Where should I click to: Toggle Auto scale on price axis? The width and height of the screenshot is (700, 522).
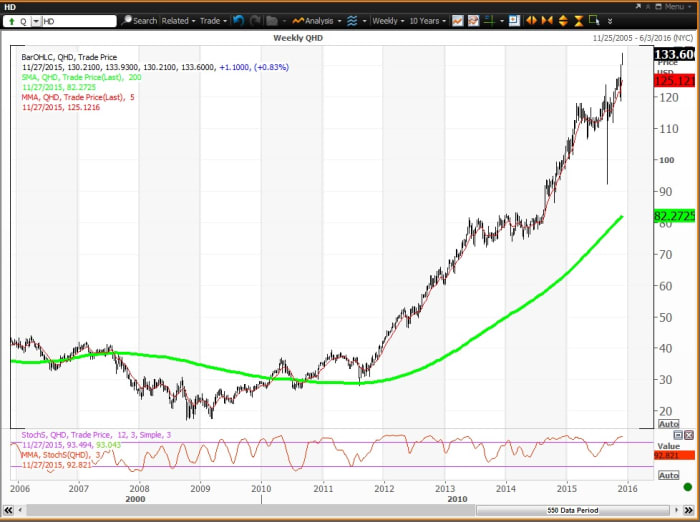pos(668,425)
